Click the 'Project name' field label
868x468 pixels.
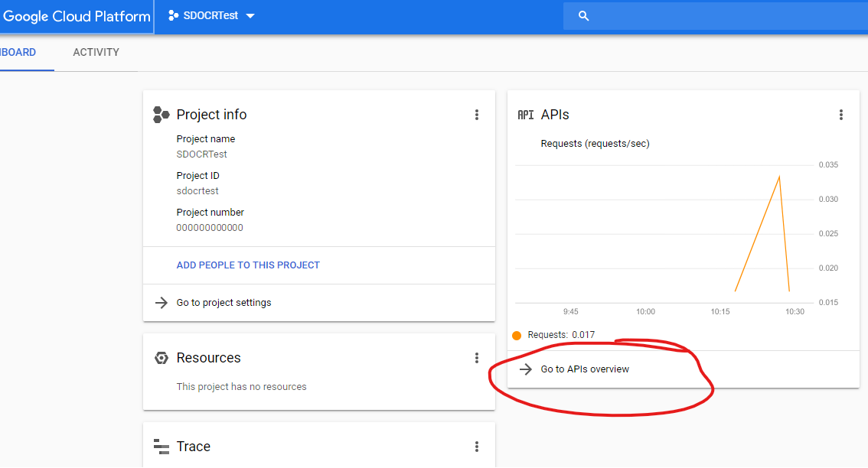point(205,139)
